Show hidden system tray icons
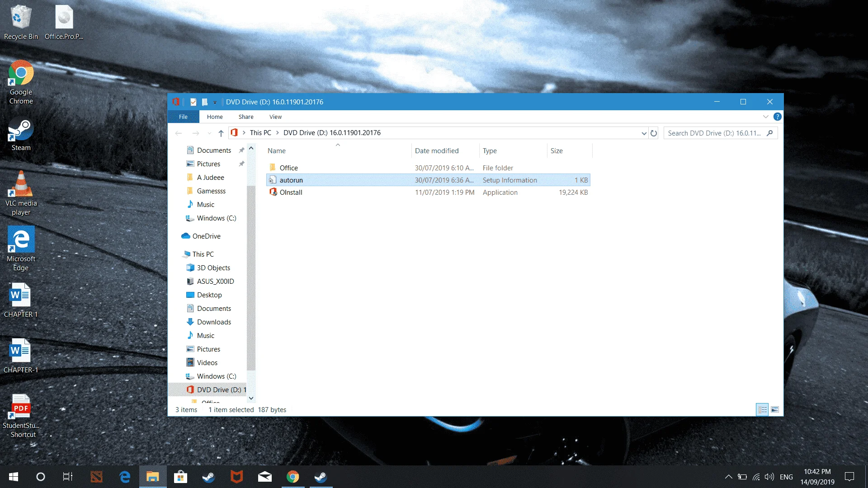The height and width of the screenshot is (488, 868). click(x=728, y=477)
